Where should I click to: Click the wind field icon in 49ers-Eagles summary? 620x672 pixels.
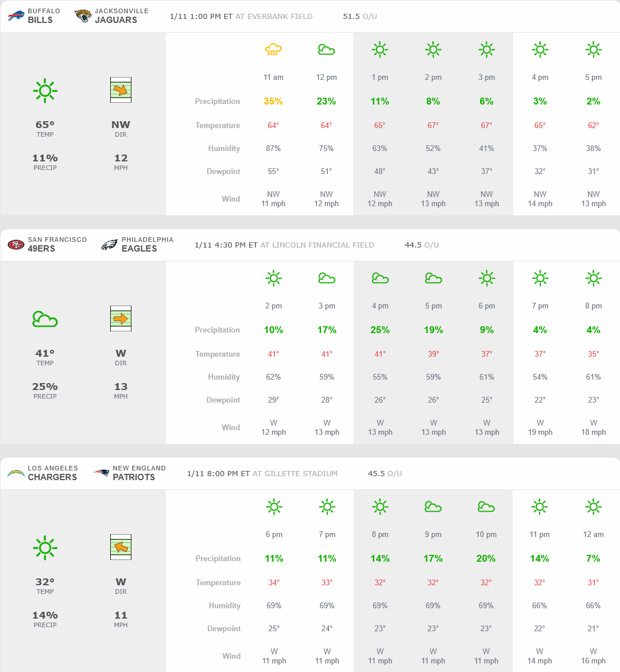pyautogui.click(x=121, y=319)
